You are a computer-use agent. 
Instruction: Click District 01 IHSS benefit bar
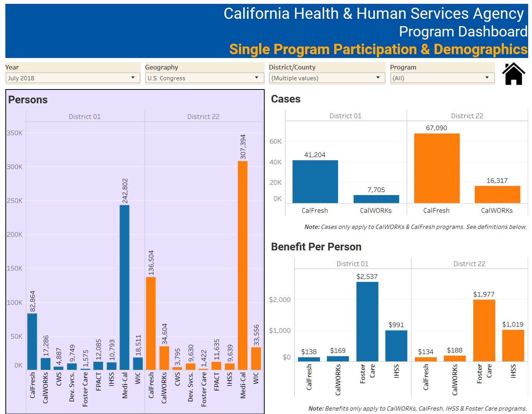pos(396,346)
